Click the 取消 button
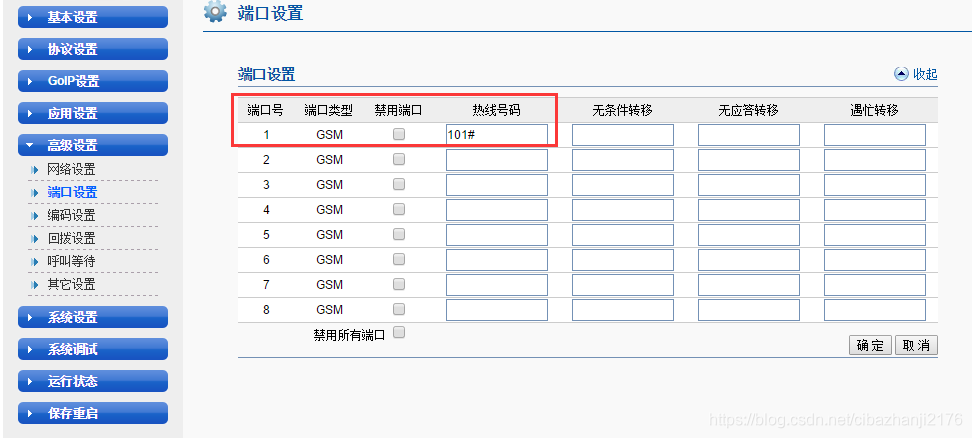972x438 pixels. (916, 345)
